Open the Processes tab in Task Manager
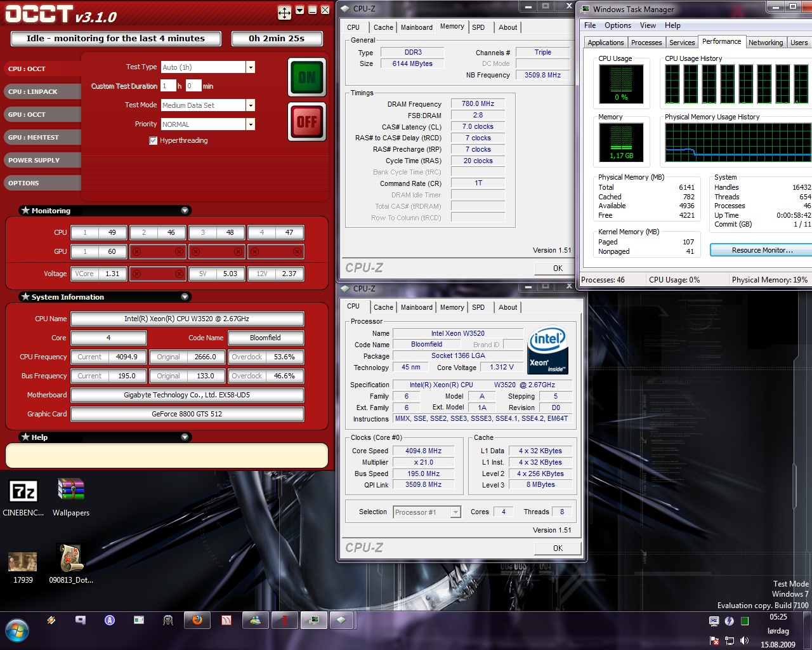 (646, 43)
